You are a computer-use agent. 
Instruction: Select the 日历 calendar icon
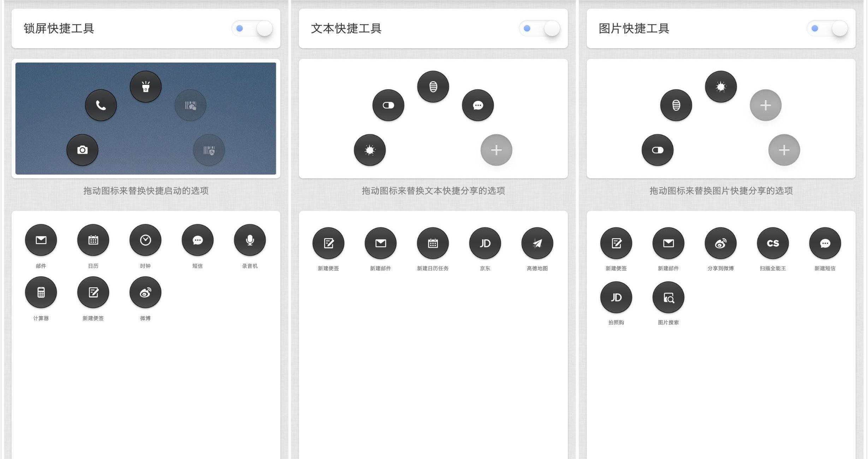[93, 240]
